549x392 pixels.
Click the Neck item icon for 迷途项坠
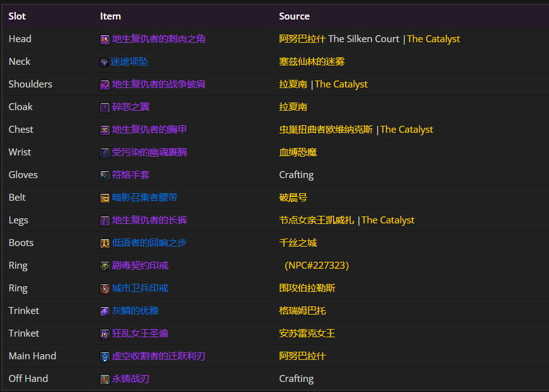tap(105, 62)
